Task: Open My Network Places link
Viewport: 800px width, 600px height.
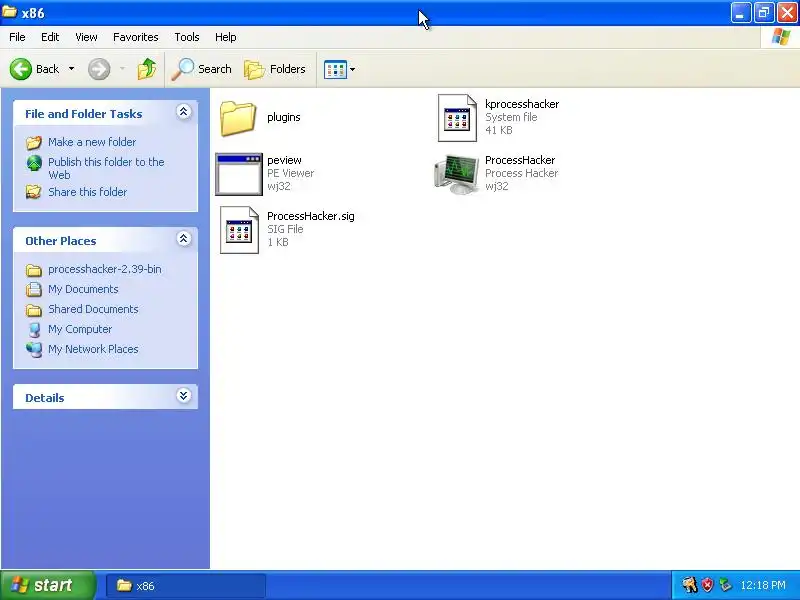Action: point(93,349)
